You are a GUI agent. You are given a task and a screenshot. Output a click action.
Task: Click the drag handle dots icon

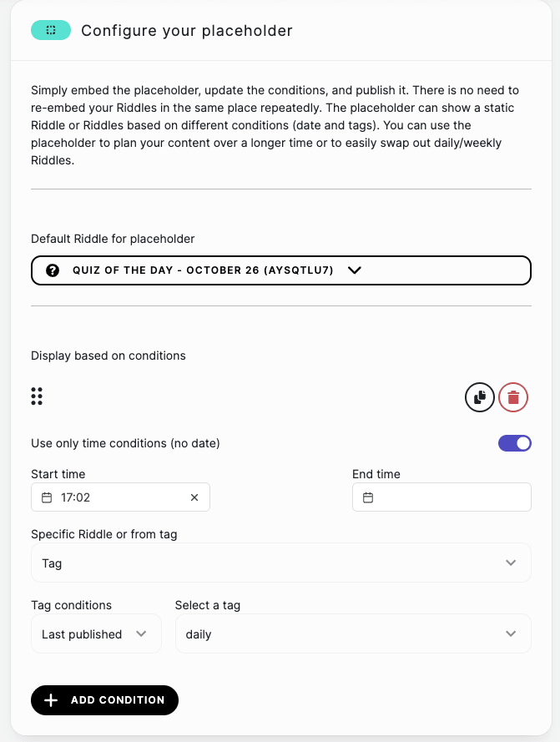37,396
